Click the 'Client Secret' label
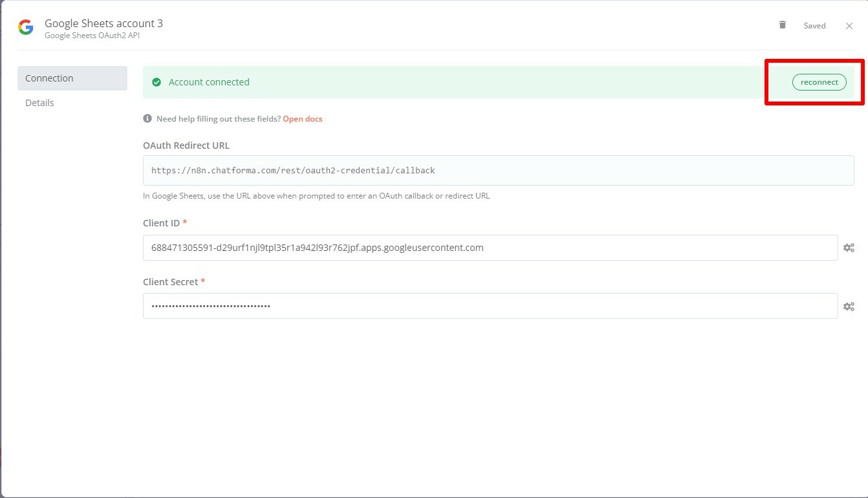Screen dimensions: 868x498 coord(170,282)
